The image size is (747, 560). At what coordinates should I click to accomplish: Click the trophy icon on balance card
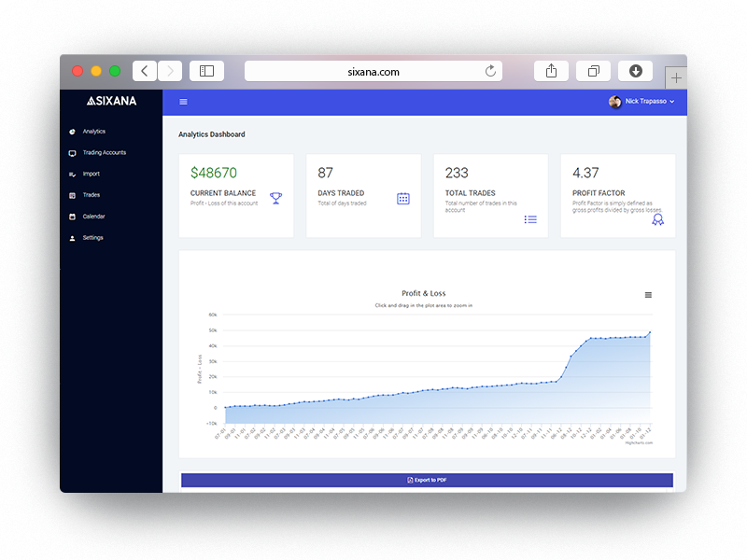(x=275, y=198)
